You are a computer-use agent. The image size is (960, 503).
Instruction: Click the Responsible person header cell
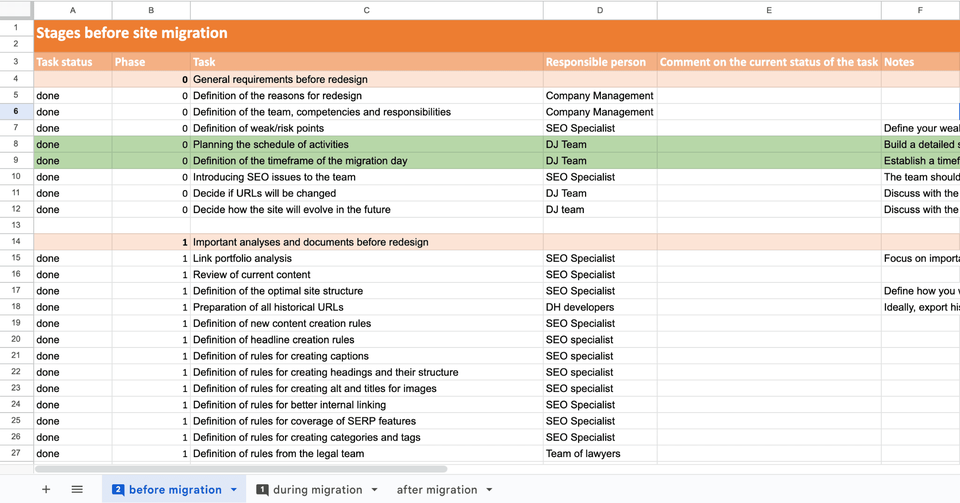599,62
